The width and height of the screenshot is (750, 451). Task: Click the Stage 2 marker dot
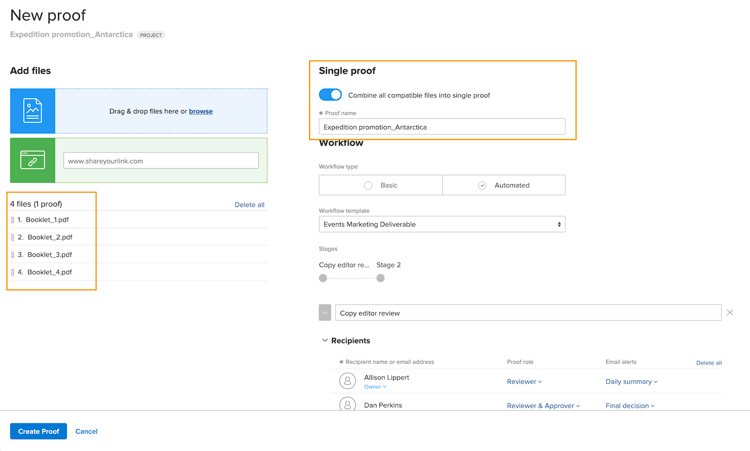(380, 278)
